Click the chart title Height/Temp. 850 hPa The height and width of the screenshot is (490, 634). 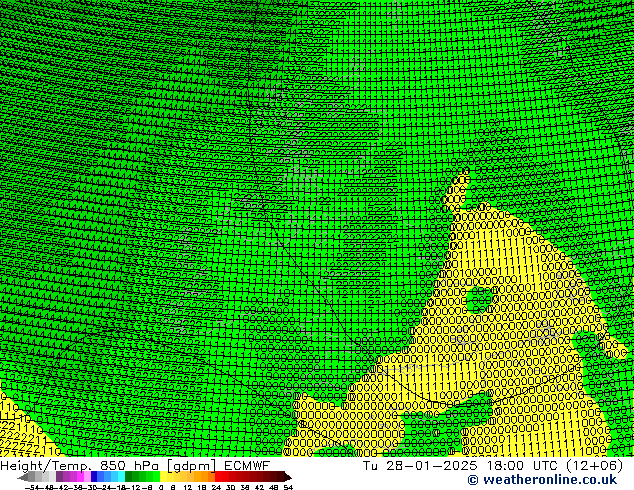click(80, 466)
